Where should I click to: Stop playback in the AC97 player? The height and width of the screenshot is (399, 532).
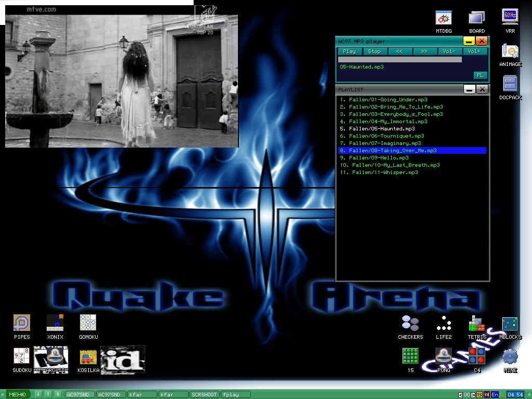pos(374,51)
